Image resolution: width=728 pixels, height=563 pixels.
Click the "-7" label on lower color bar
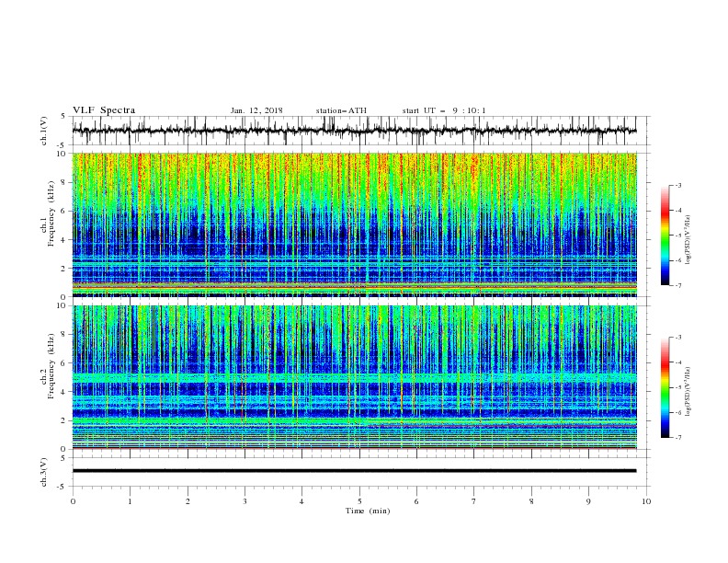[678, 438]
